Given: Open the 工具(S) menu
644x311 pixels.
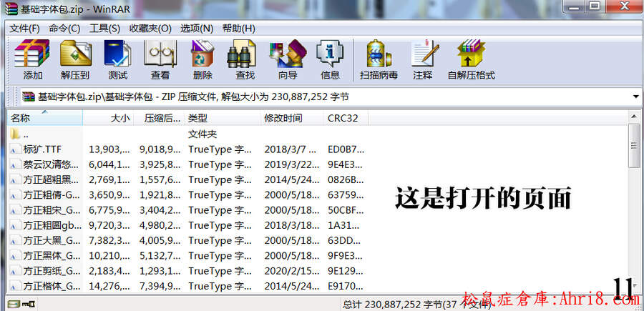Looking at the screenshot, I should [x=104, y=29].
